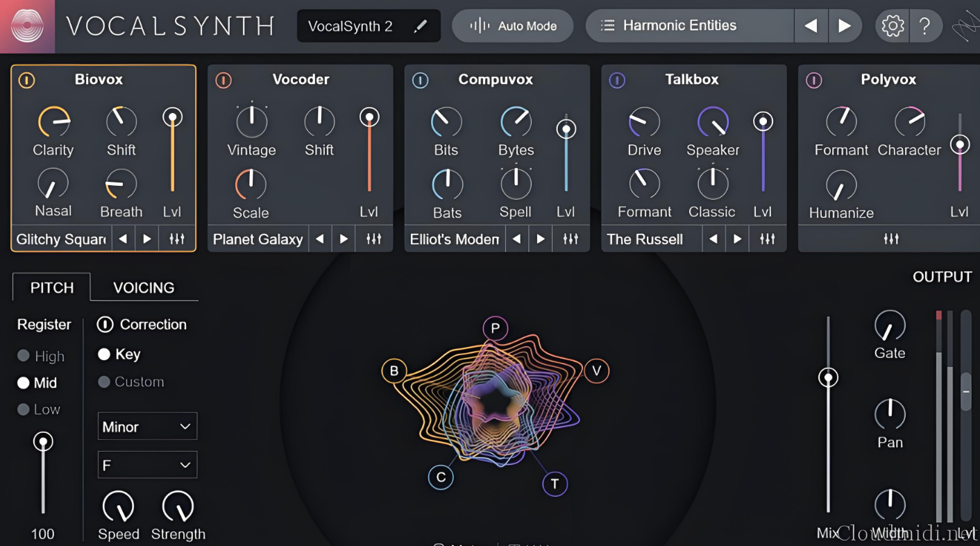This screenshot has height=546, width=980.
Task: Click the T node in the visualizer
Action: [x=555, y=484]
